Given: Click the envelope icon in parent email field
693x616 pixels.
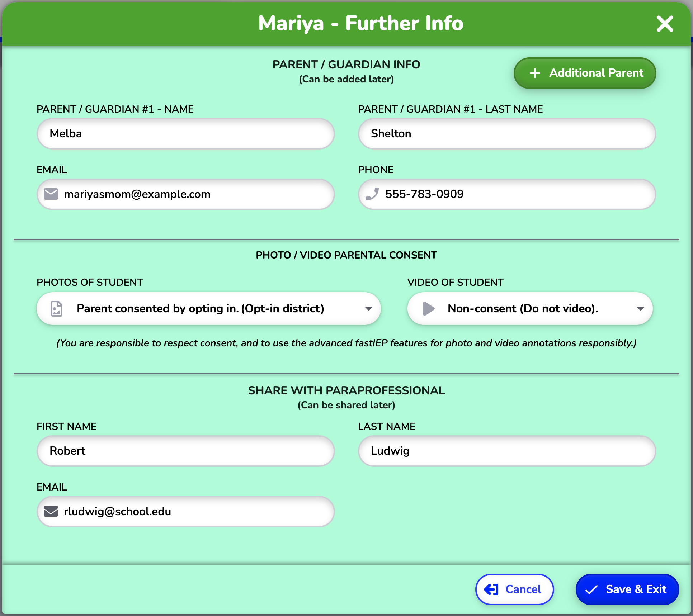Looking at the screenshot, I should [x=51, y=194].
